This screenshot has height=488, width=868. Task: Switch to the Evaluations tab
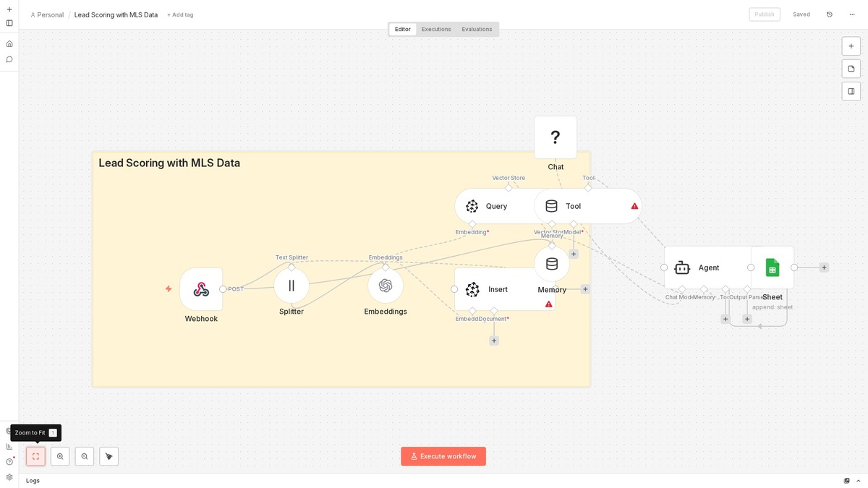tap(477, 30)
